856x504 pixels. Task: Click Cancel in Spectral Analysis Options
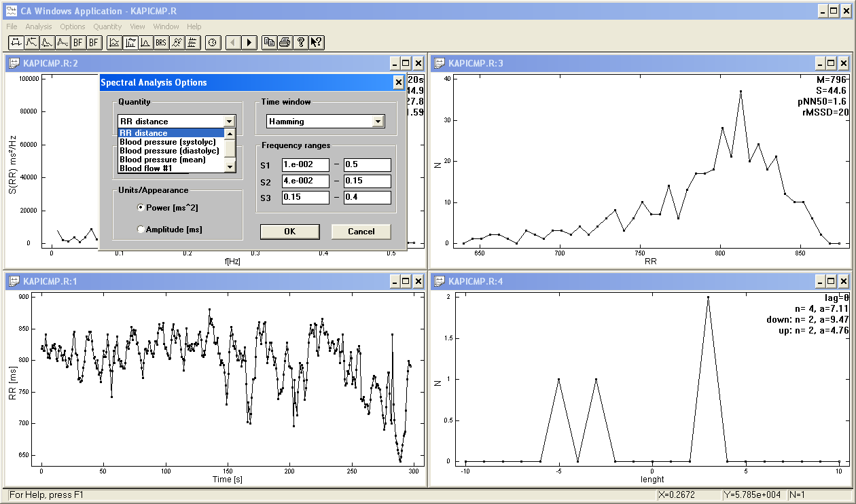pos(361,232)
